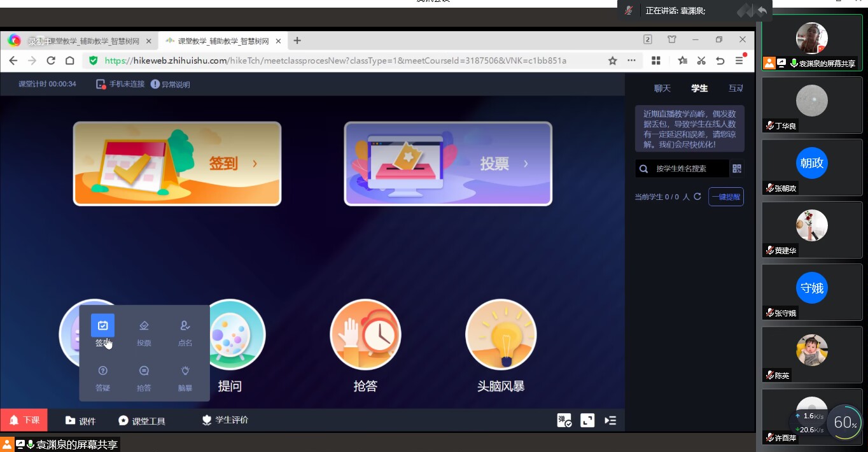Click the QR code icon beside student search

point(737,169)
